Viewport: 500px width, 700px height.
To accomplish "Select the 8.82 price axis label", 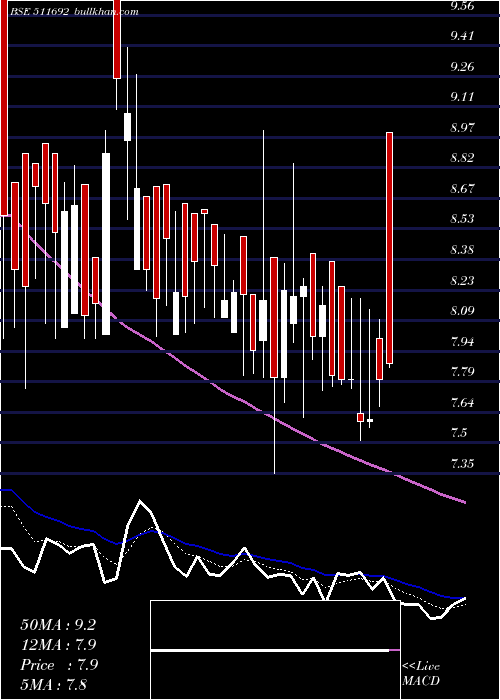I will 462,158.
